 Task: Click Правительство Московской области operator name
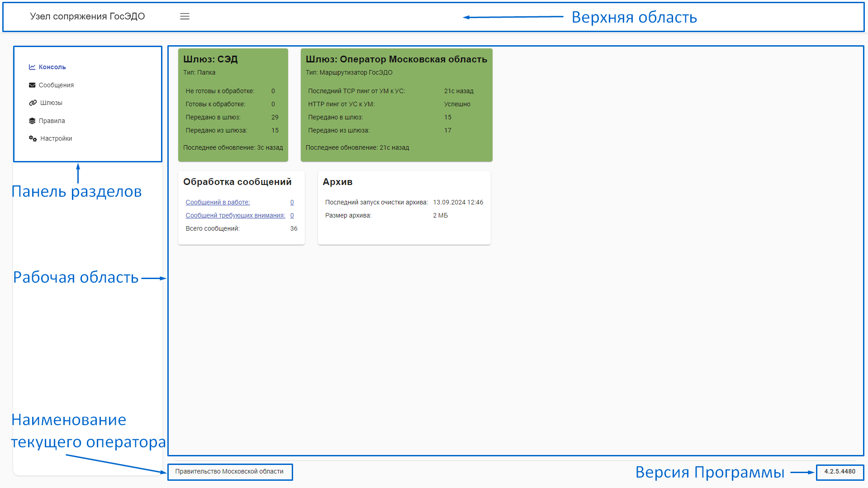click(x=229, y=471)
